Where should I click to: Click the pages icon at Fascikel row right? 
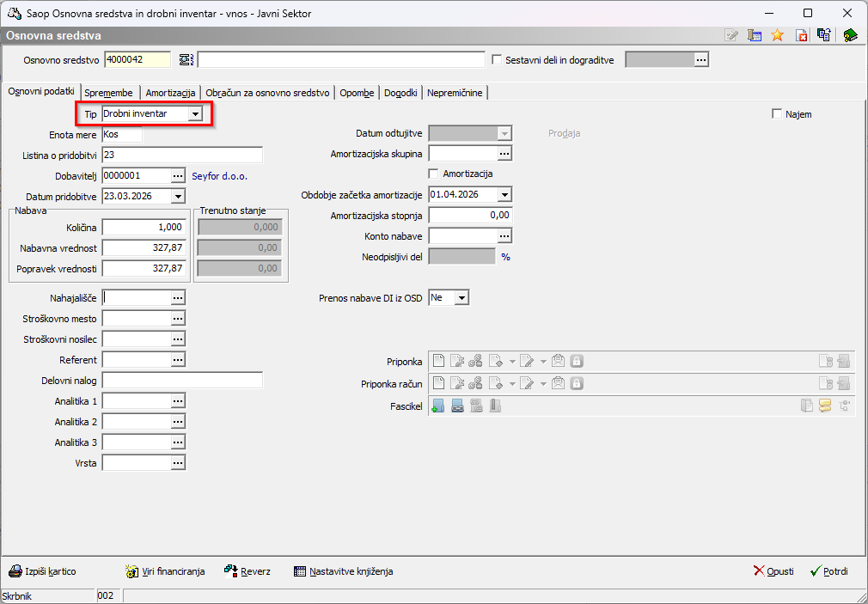coord(807,406)
